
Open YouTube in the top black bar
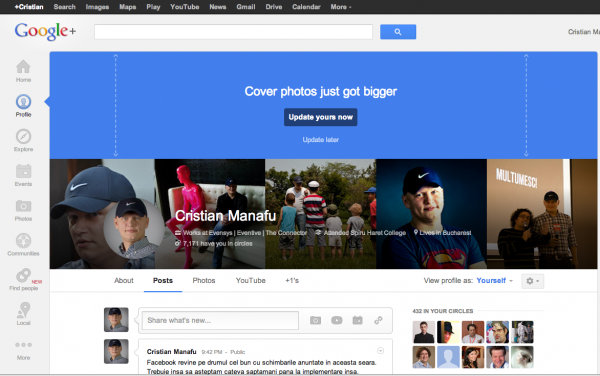184,7
